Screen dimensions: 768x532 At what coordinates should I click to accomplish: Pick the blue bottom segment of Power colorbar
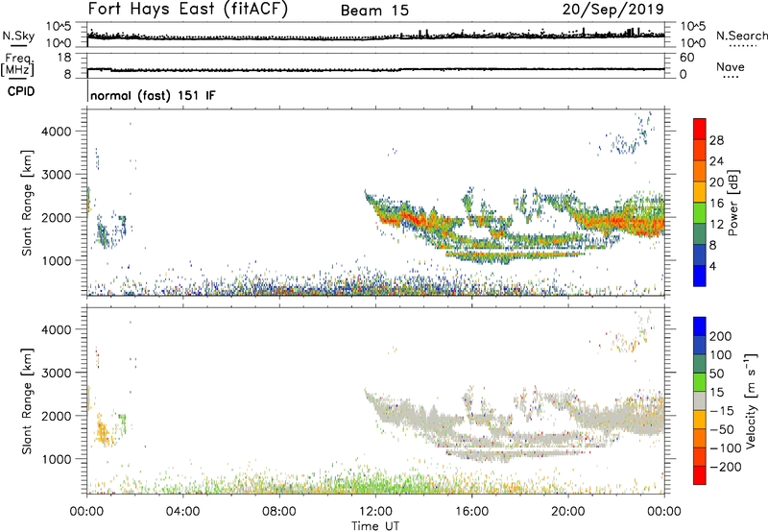tap(700, 276)
